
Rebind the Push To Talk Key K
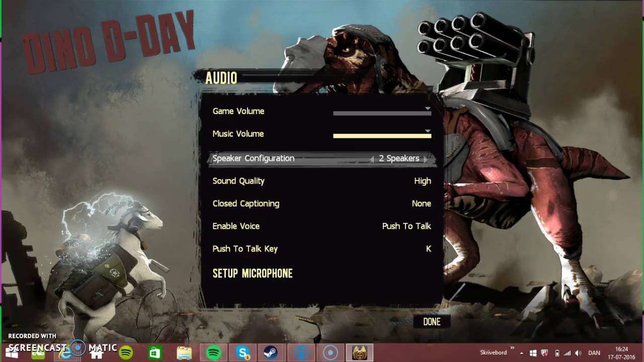429,249
